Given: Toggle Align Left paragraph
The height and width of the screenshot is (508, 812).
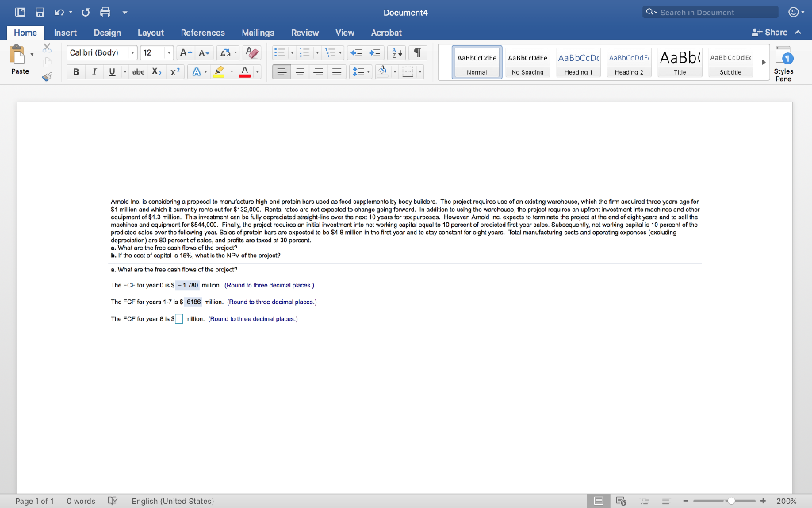Looking at the screenshot, I should pos(282,72).
